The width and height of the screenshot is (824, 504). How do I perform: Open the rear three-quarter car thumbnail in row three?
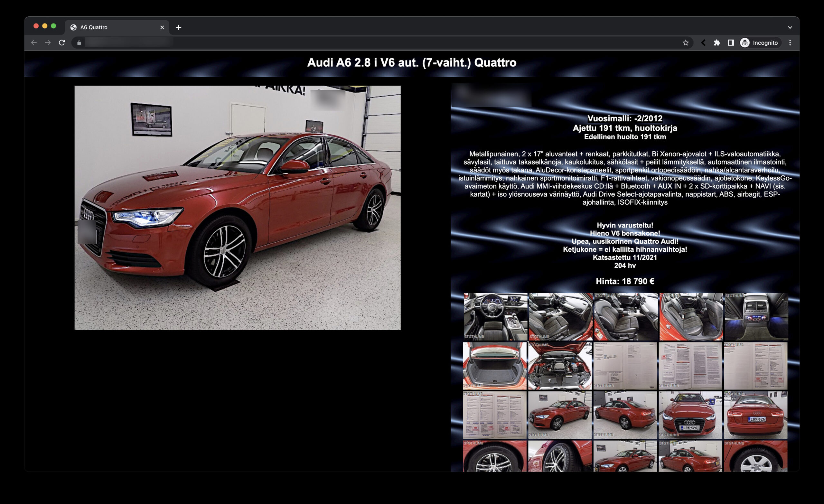(x=625, y=415)
